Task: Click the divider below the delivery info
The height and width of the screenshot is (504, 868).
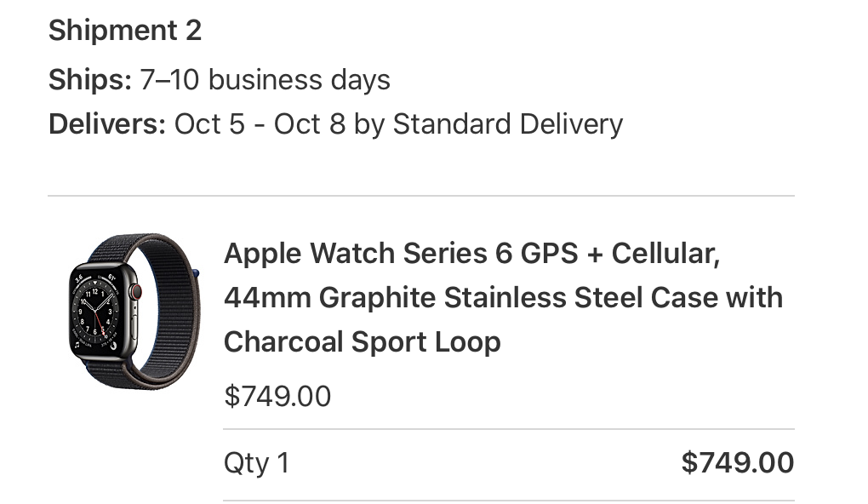Action: [421, 196]
